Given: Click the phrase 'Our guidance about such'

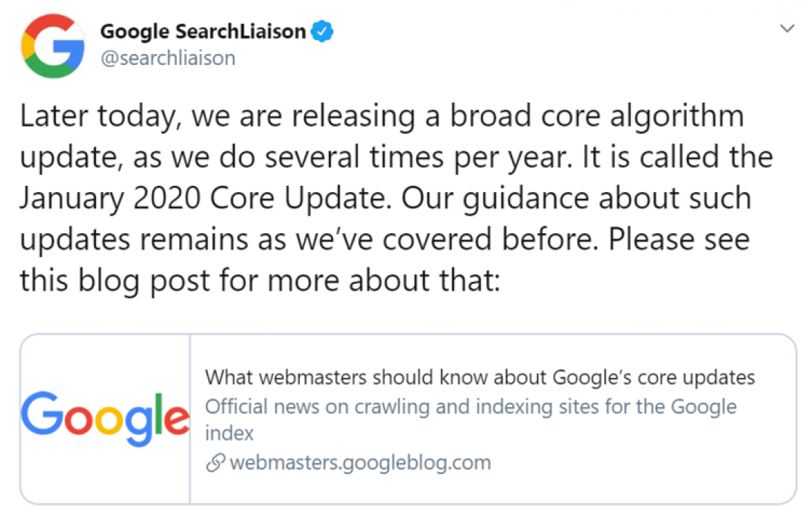Looking at the screenshot, I should (x=576, y=198).
